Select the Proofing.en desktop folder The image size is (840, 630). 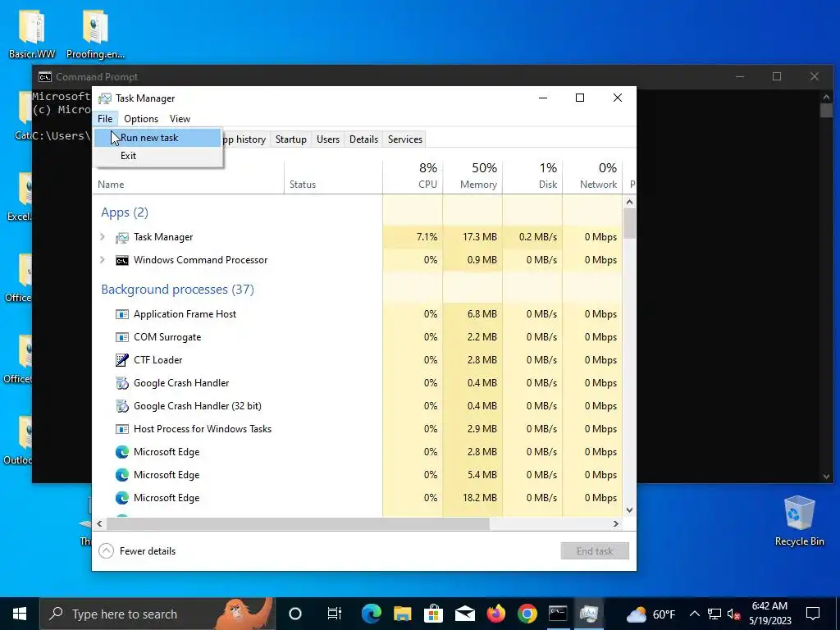pos(95,33)
